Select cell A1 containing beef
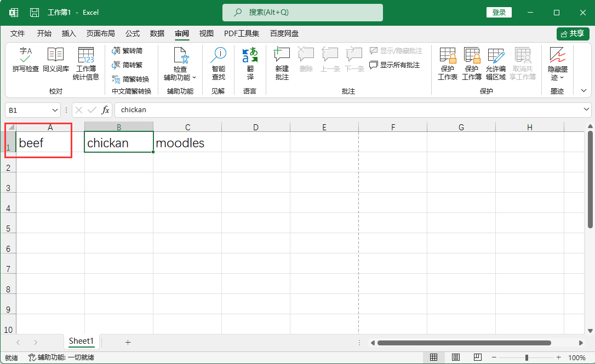 click(x=50, y=142)
